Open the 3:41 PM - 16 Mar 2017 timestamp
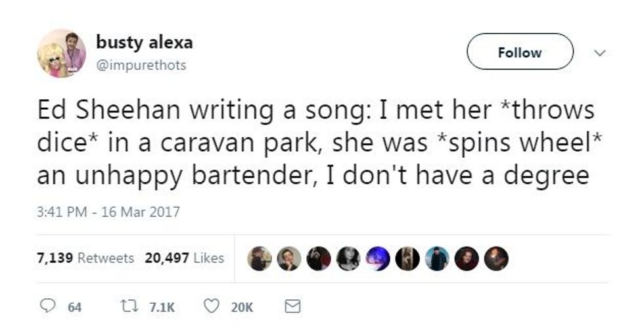Viewport: 644px width, 336px height. point(108,212)
